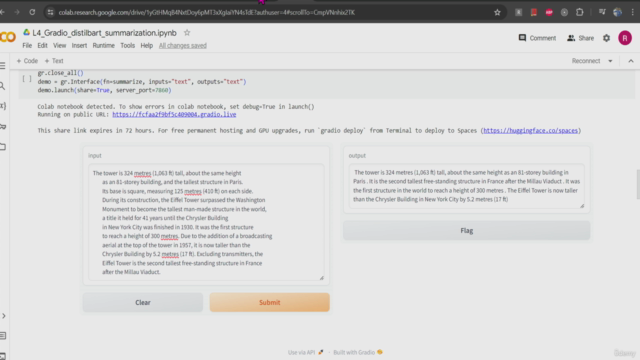The width and height of the screenshot is (640, 360).
Task: Click the Built with Gradio link
Action: 358,352
